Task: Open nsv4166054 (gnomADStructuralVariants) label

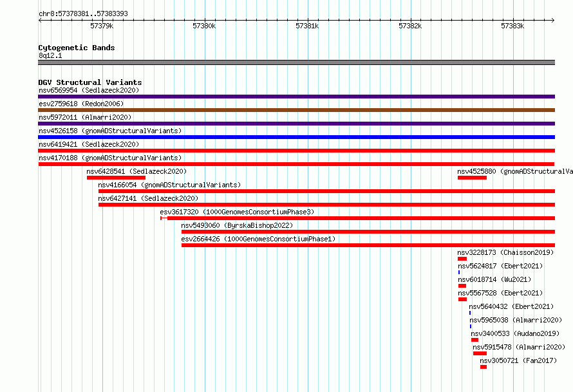Action: [x=169, y=185]
